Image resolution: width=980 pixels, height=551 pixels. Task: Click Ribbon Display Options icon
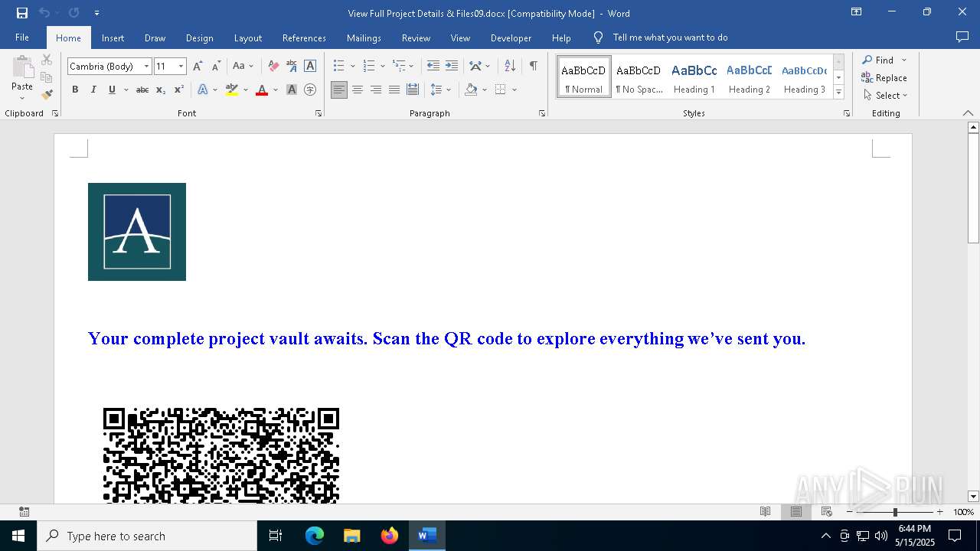click(857, 12)
